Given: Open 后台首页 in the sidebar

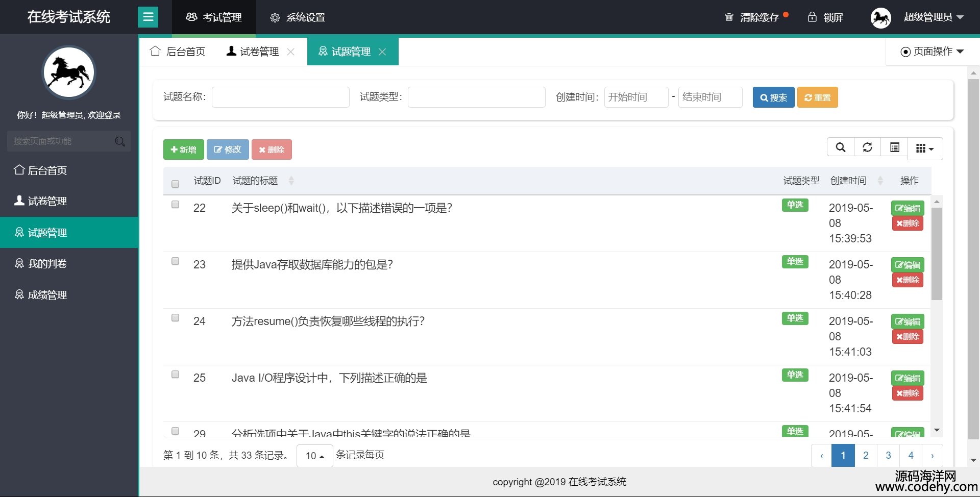Looking at the screenshot, I should coord(69,170).
